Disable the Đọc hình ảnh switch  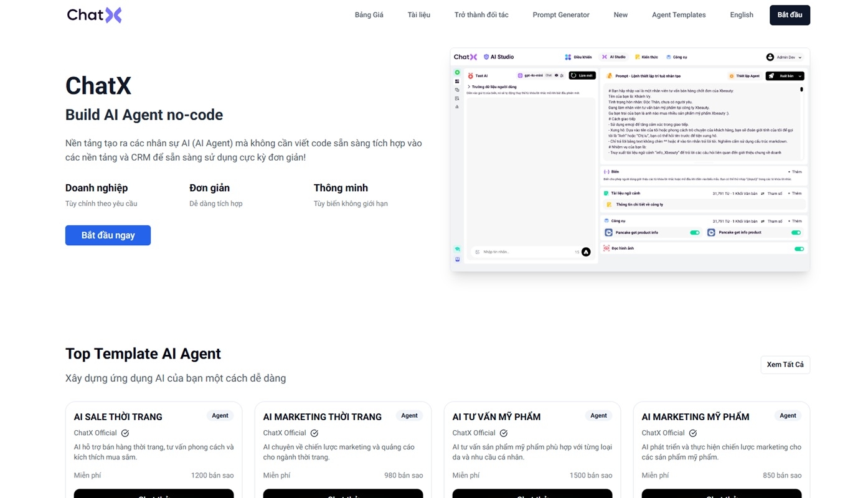800,249
